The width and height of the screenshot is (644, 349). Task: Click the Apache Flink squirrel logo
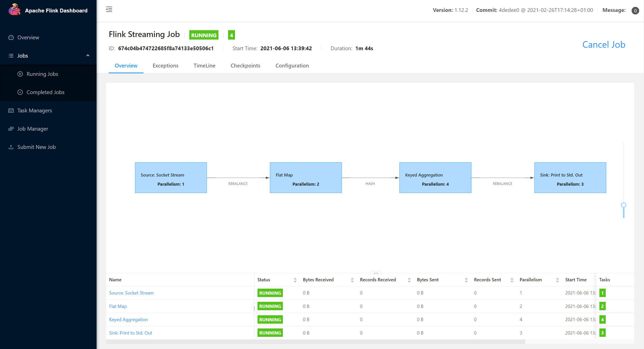point(14,10)
